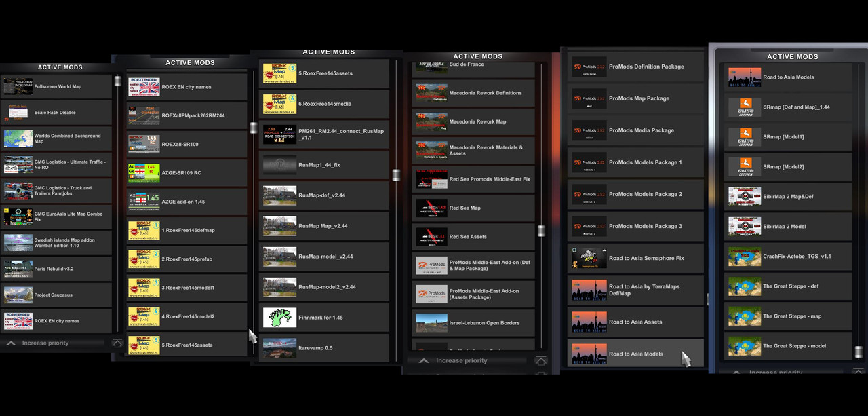The height and width of the screenshot is (416, 868).
Task: Select the ProMods Media Package mod
Action: [635, 130]
